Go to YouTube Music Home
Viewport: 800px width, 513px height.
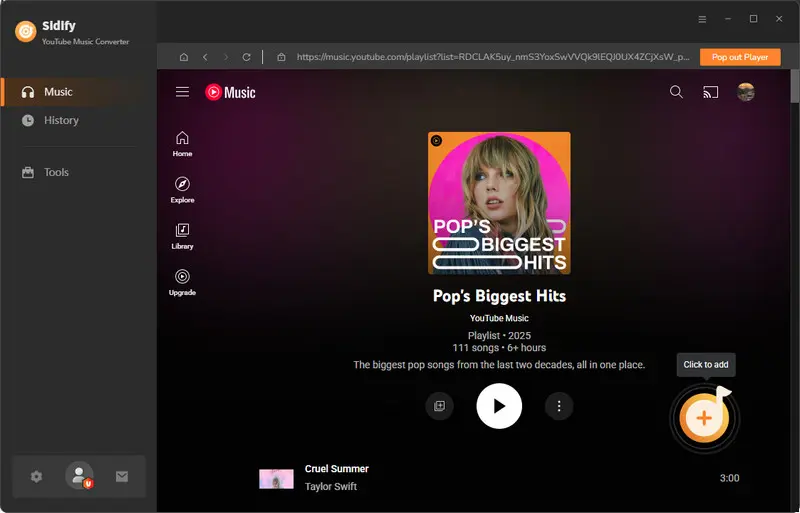click(x=182, y=144)
